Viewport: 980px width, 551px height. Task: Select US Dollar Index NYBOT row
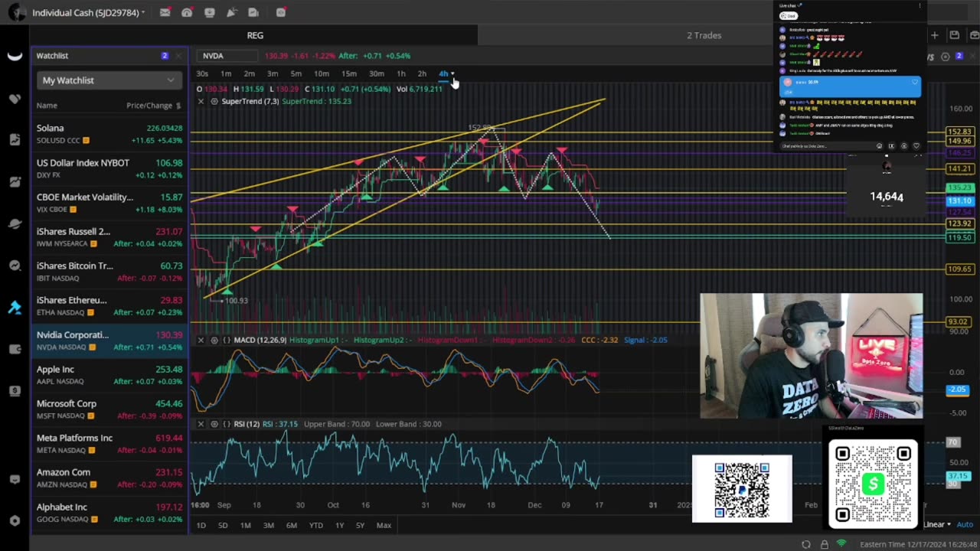point(108,168)
